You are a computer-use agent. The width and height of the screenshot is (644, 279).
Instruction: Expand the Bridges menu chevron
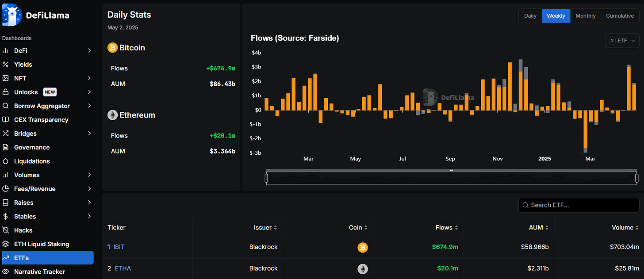[89, 134]
